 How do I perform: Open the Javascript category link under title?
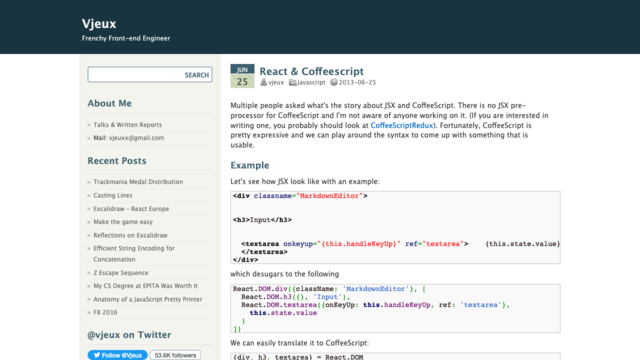311,82
